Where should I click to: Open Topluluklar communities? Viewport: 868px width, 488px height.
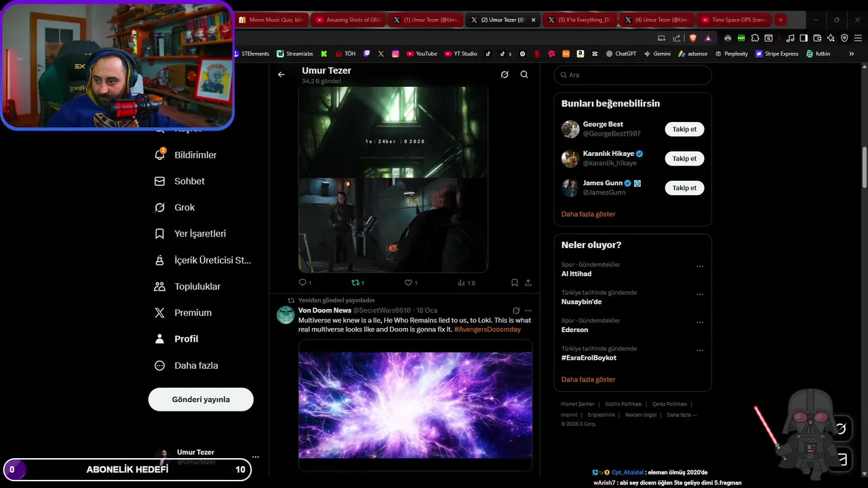(x=187, y=286)
